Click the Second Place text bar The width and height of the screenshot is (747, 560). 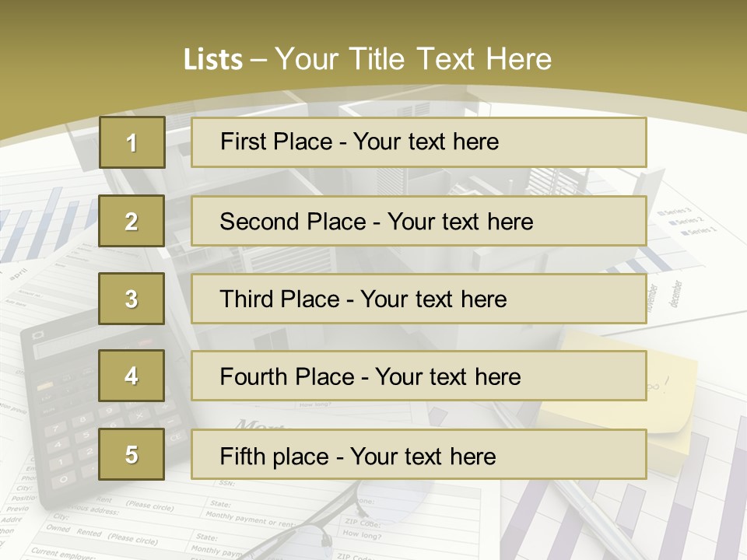click(x=419, y=221)
